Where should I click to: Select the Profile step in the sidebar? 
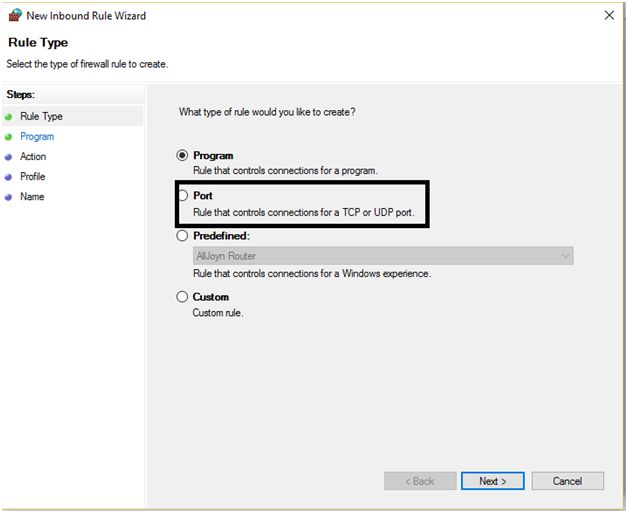click(x=33, y=177)
